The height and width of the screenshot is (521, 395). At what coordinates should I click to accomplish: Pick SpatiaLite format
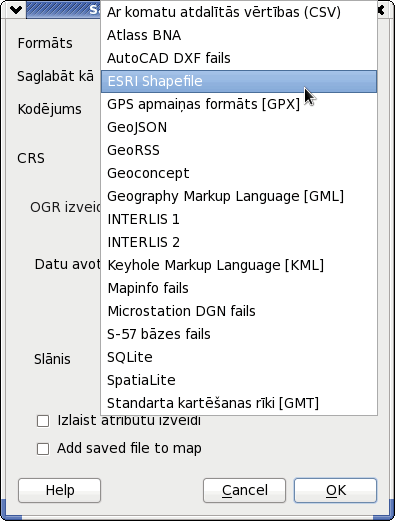pyautogui.click(x=239, y=380)
